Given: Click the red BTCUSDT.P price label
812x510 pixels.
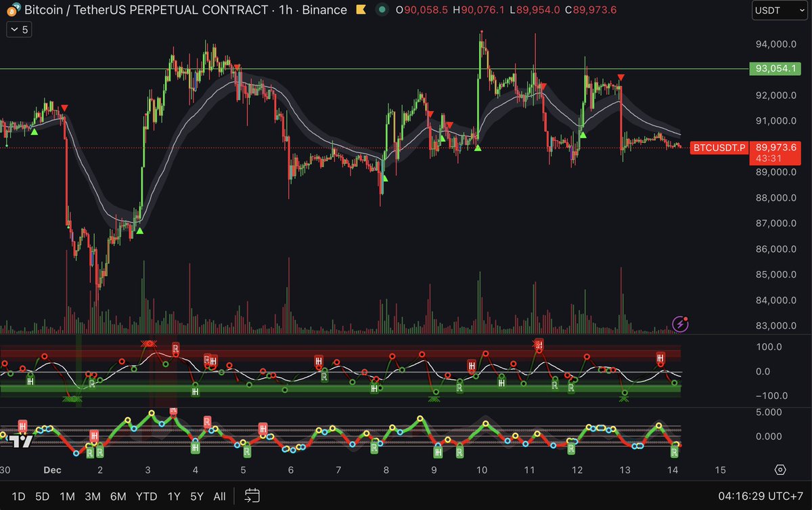Looking at the screenshot, I should [x=719, y=148].
